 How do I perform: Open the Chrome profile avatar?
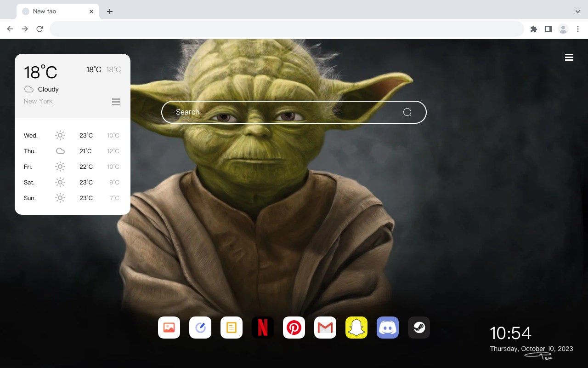[563, 29]
